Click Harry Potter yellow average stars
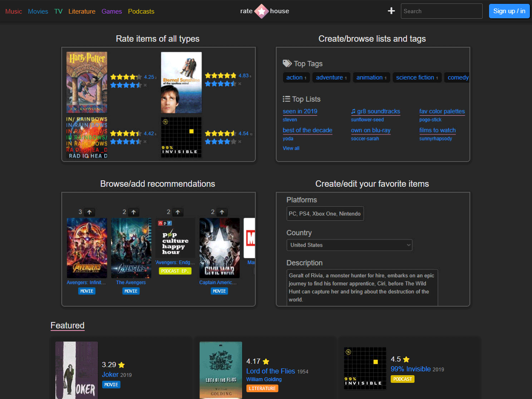 (x=126, y=77)
